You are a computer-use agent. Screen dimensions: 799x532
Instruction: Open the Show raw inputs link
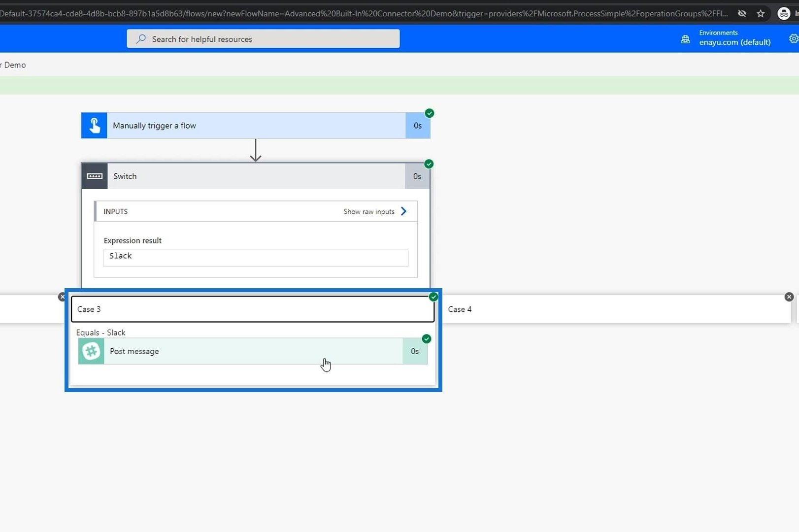point(369,212)
